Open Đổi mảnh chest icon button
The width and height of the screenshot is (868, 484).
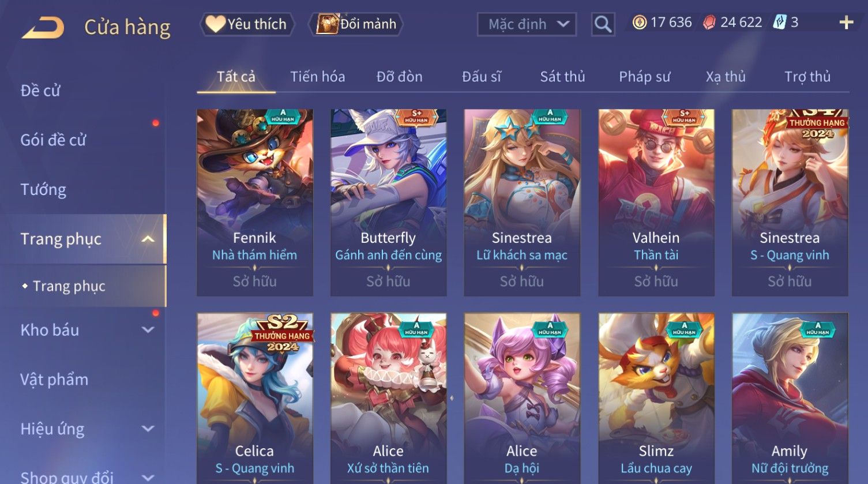pyautogui.click(x=355, y=24)
